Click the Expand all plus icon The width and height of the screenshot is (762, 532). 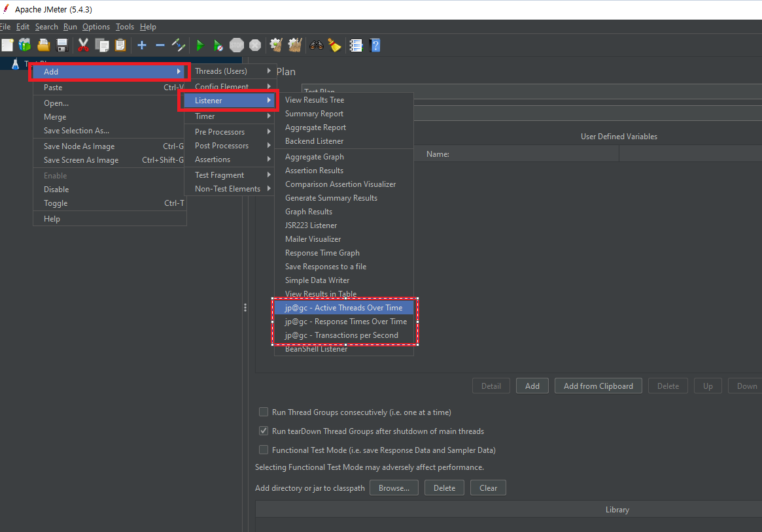pyautogui.click(x=142, y=45)
